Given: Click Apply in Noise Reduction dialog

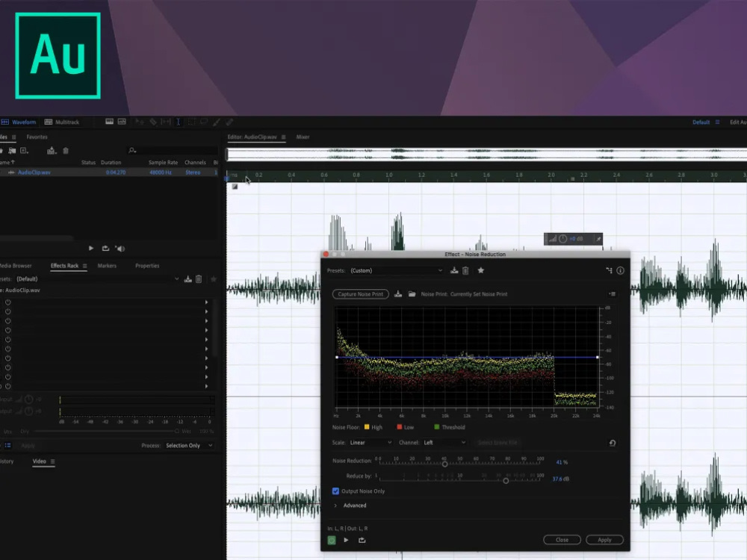Looking at the screenshot, I should (x=604, y=540).
